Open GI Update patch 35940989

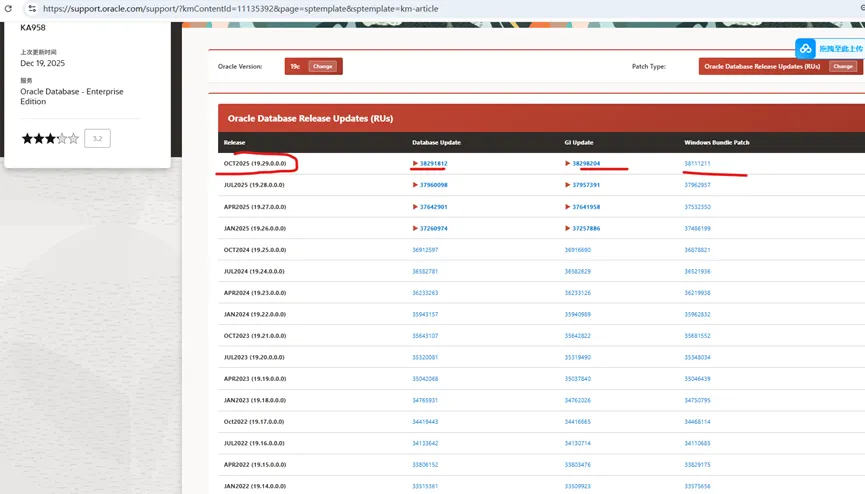(x=578, y=315)
